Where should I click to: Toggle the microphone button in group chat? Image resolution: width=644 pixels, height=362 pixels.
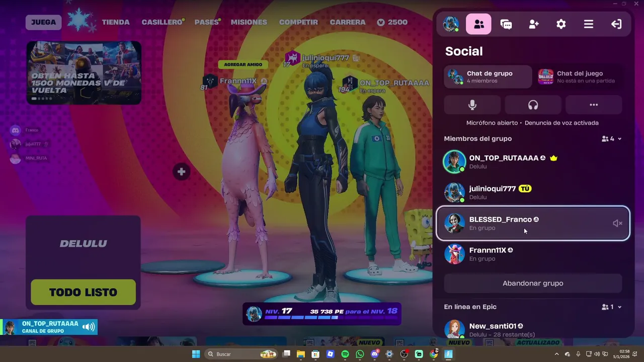472,105
